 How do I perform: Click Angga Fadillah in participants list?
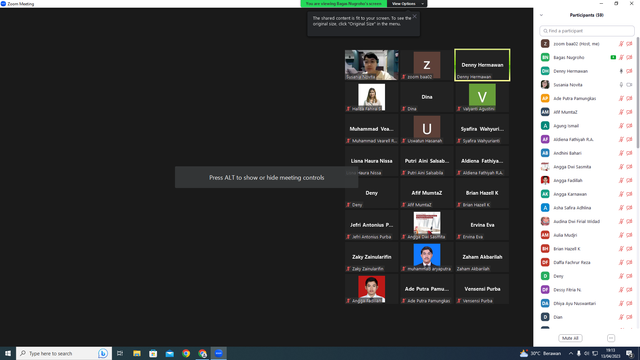coord(587,180)
